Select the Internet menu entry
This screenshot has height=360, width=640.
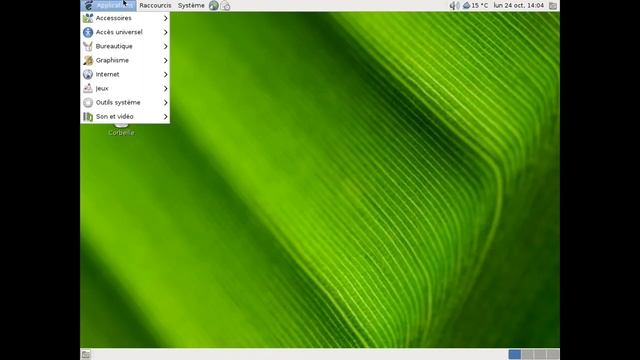point(125,74)
